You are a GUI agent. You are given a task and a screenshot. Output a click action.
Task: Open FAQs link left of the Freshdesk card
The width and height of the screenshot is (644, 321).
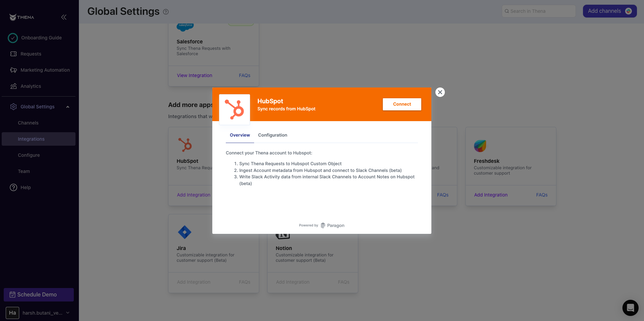[443, 195]
